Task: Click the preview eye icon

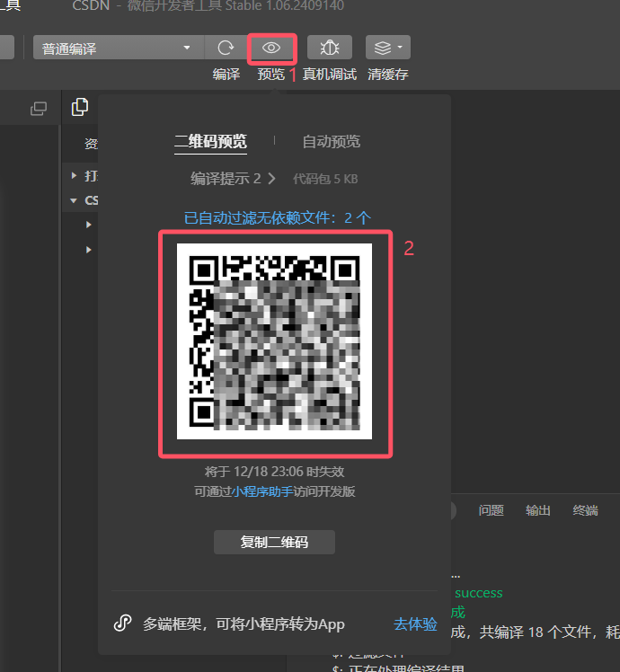Action: pyautogui.click(x=271, y=48)
